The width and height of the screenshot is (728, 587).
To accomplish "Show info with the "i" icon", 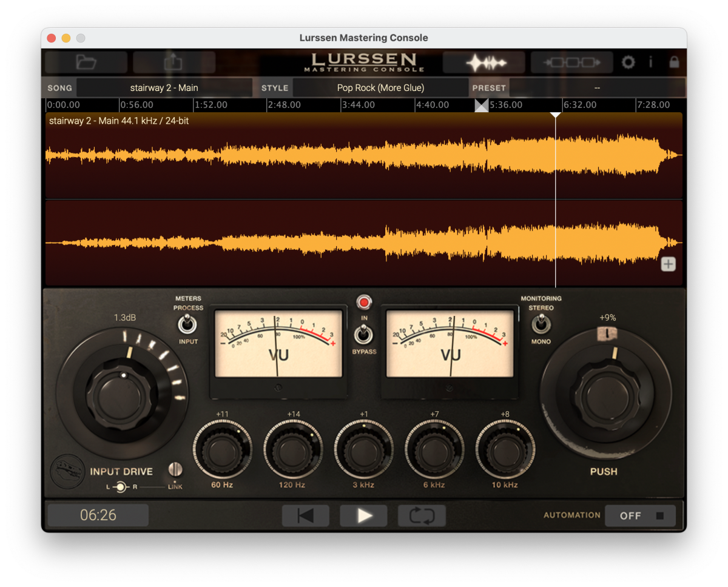I will (651, 62).
